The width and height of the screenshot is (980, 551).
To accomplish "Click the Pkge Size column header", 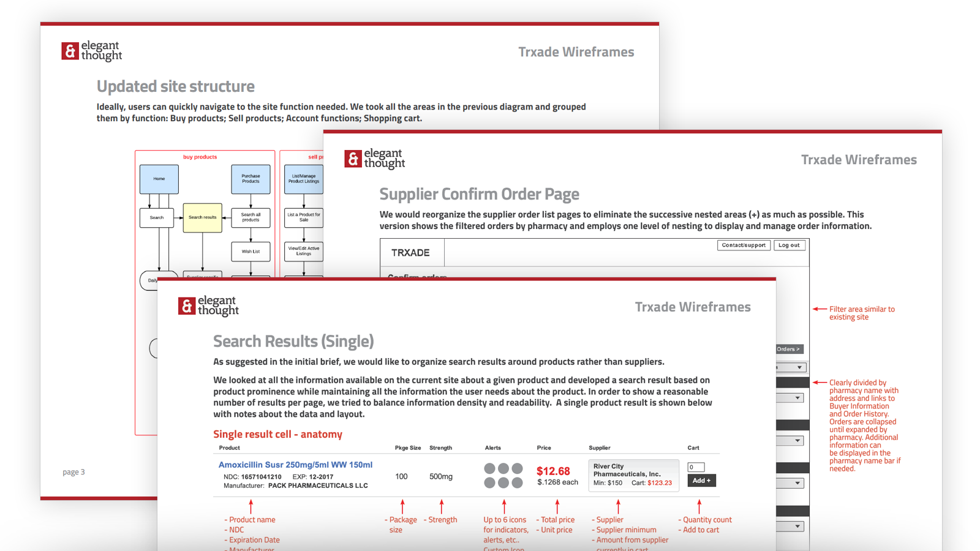I will (408, 448).
